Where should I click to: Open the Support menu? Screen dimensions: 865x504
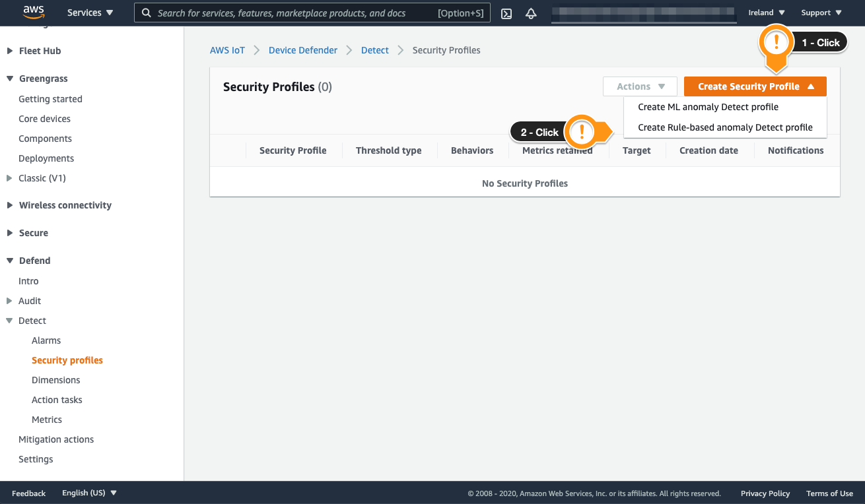point(821,13)
